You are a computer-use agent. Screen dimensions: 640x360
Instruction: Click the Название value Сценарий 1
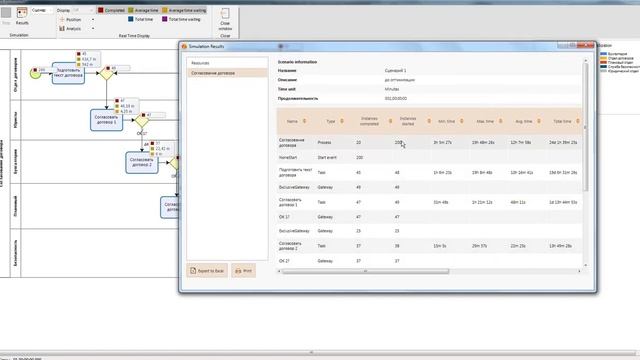pyautogui.click(x=395, y=71)
